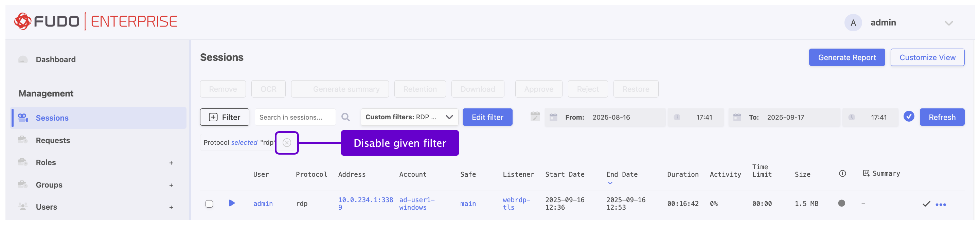Open the From date calendar picker
The image size is (980, 228).
553,117
